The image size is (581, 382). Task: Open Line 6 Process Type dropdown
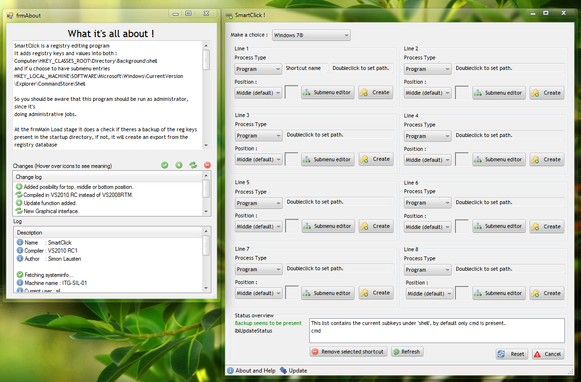coord(427,203)
